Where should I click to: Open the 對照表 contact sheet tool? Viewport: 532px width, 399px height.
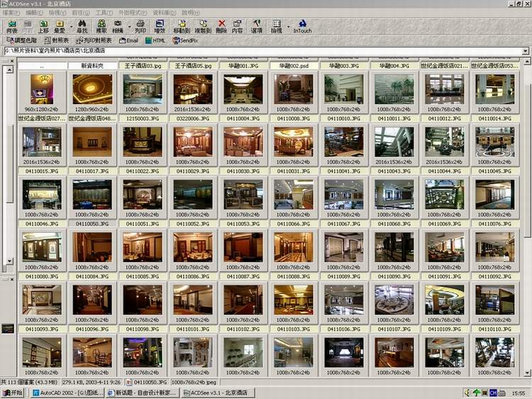point(56,40)
